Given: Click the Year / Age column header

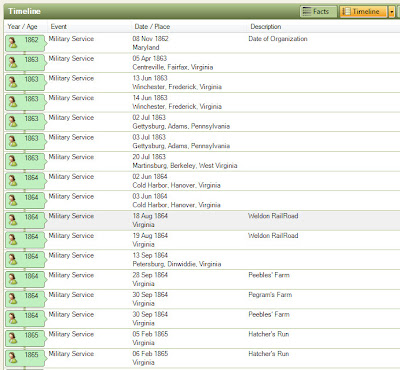Looking at the screenshot, I should point(22,27).
